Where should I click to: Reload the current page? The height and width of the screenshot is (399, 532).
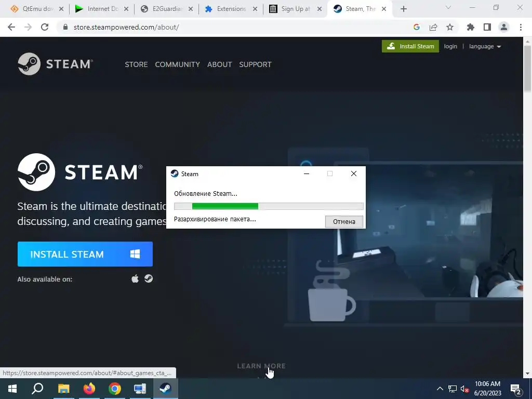(45, 27)
